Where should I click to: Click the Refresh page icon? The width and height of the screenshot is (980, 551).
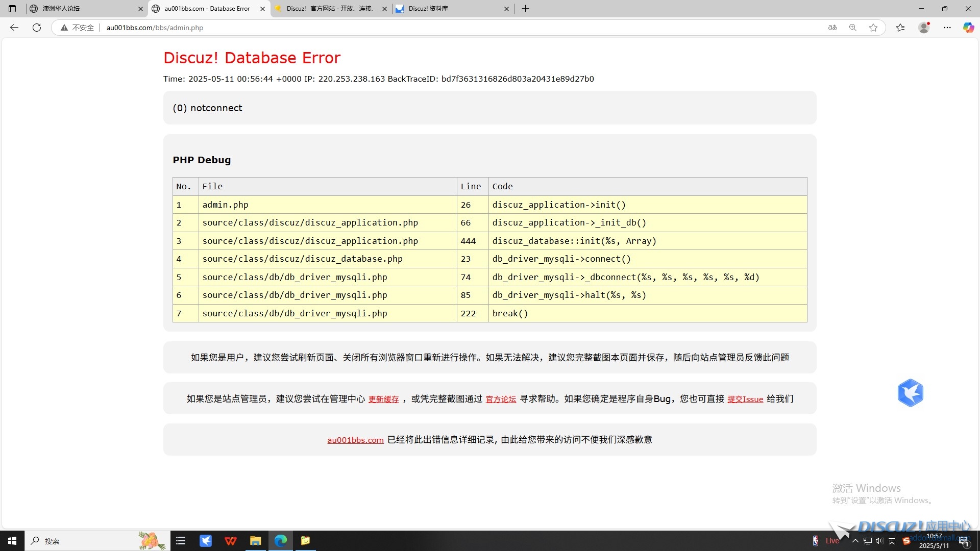[37, 28]
